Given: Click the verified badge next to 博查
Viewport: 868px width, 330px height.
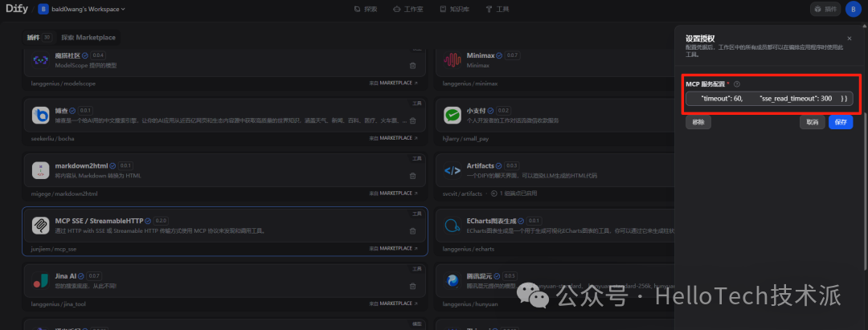Looking at the screenshot, I should [72, 111].
